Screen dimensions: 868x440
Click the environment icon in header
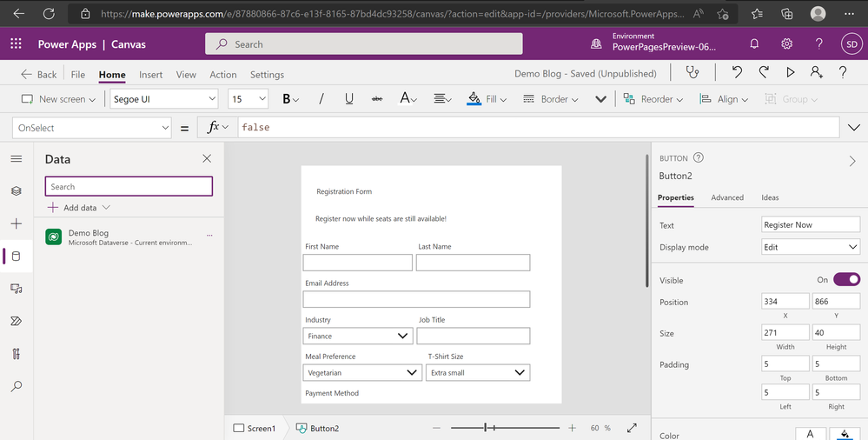pos(596,43)
